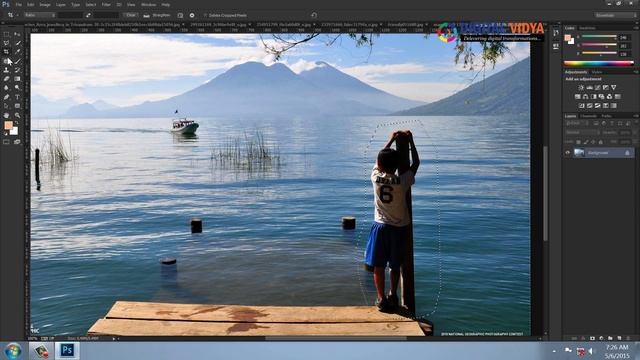This screenshot has width=640, height=360.
Task: Select the Path Selection tool
Action: tap(6, 106)
